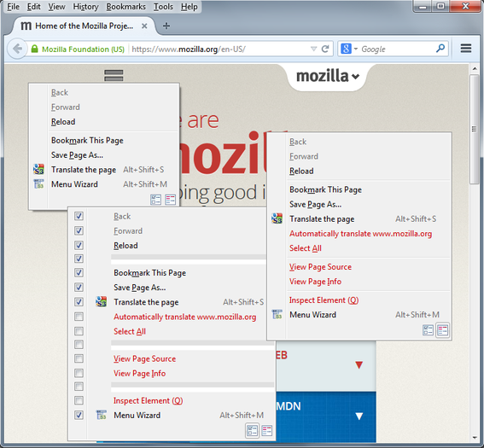Click the Translate icon in the checkbox menu
484x448 pixels.
tap(101, 302)
